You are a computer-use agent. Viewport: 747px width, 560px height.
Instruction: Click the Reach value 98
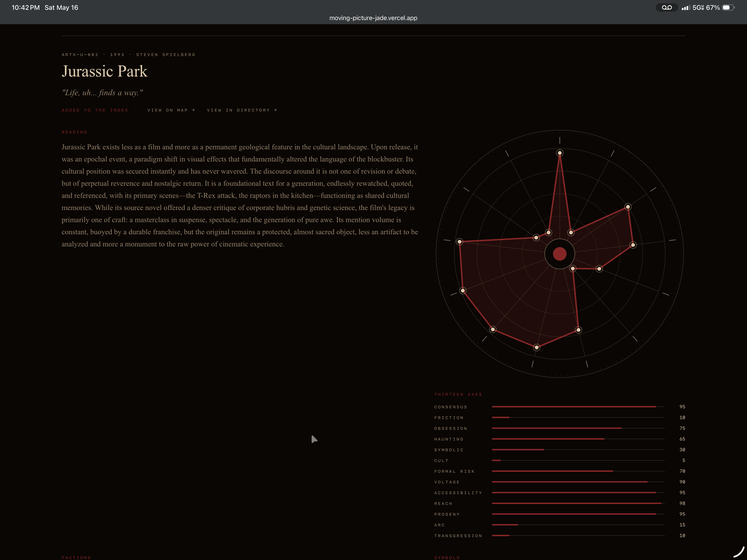(x=682, y=503)
